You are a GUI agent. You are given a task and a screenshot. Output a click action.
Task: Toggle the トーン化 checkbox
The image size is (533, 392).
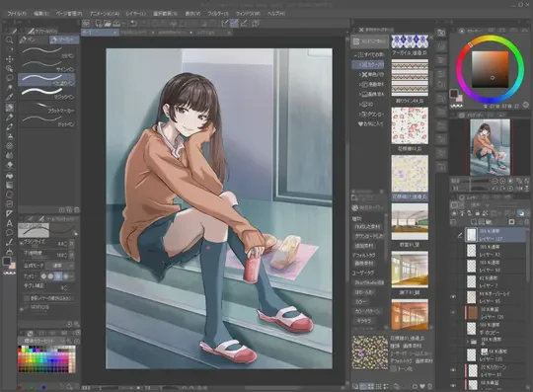point(394,369)
